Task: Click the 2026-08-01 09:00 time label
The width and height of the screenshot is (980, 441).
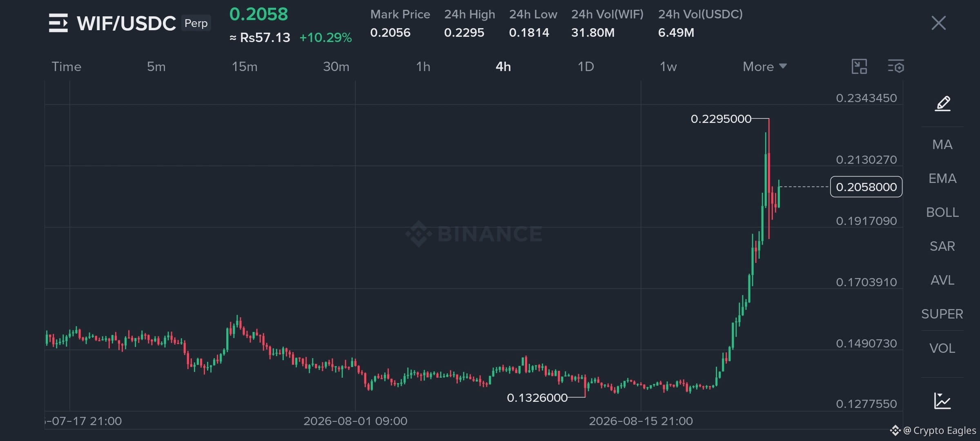Action: [x=355, y=421]
